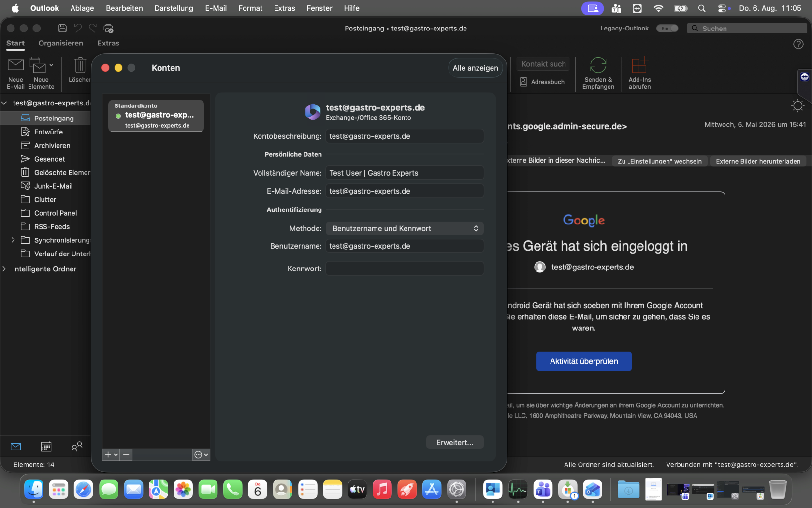The height and width of the screenshot is (508, 812).
Task: Open the Darstellung menu
Action: click(174, 8)
